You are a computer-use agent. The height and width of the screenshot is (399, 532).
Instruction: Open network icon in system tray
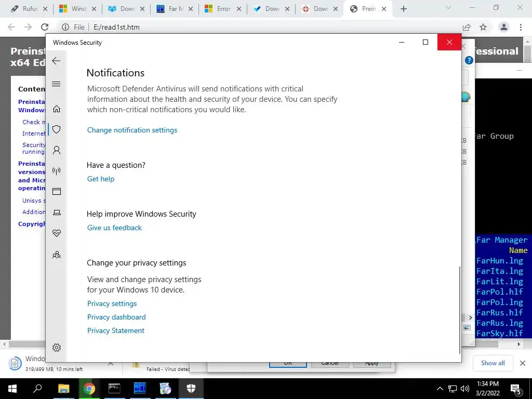pos(453,389)
